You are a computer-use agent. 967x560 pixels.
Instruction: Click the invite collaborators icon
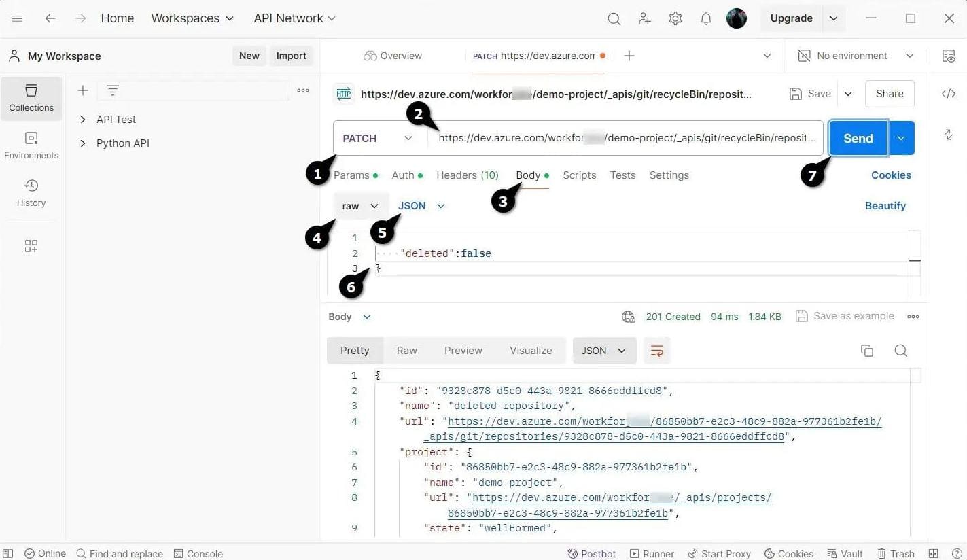click(x=645, y=19)
